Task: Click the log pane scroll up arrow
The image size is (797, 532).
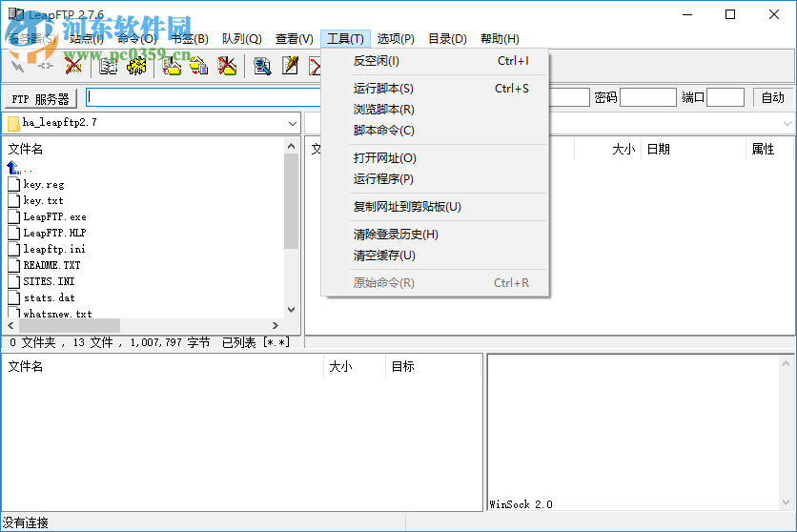Action: click(x=786, y=363)
